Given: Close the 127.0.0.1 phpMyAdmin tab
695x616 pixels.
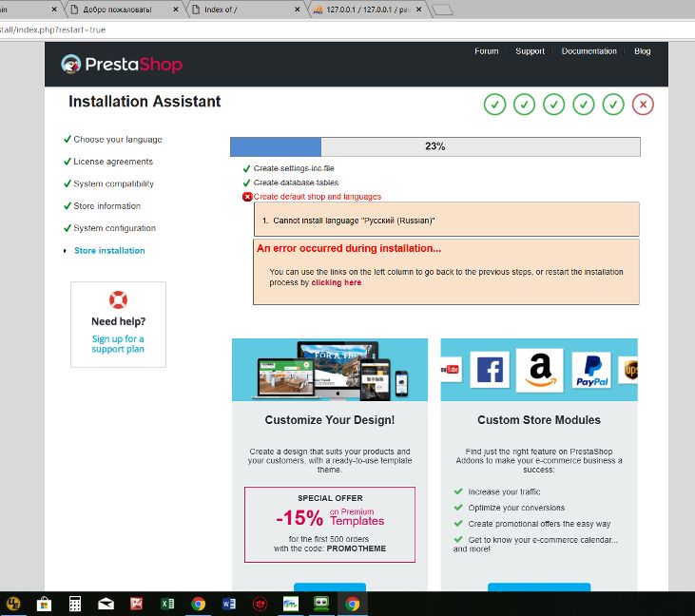Looking at the screenshot, I should (x=418, y=10).
